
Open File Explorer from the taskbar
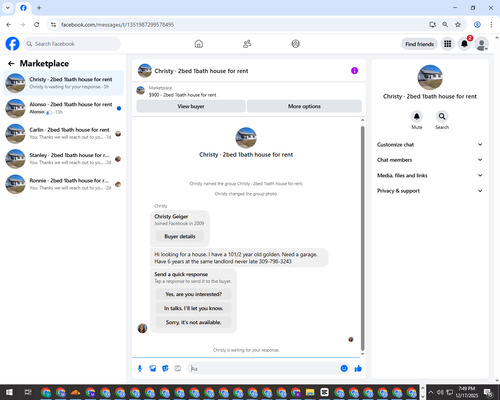[x=310, y=392]
